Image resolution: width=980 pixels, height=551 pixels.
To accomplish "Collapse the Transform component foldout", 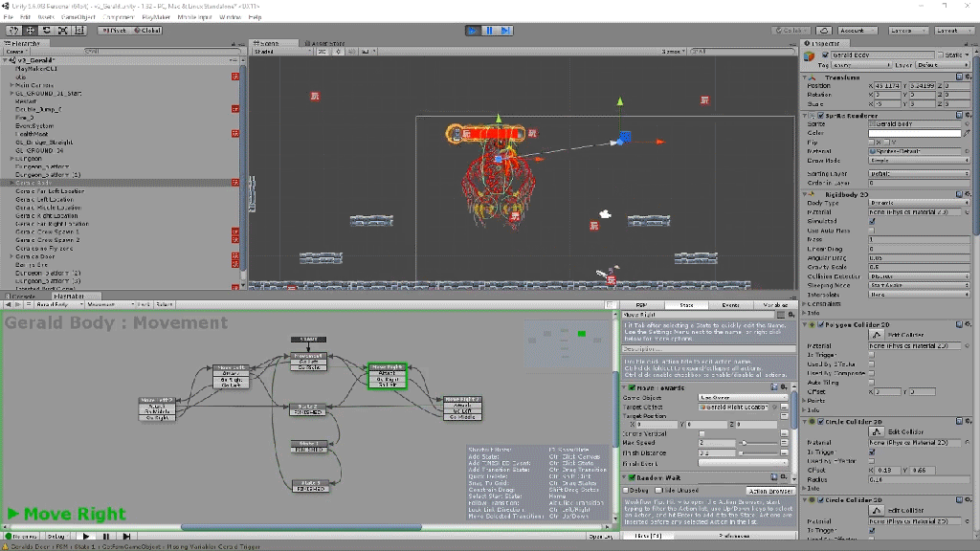I will pyautogui.click(x=806, y=77).
